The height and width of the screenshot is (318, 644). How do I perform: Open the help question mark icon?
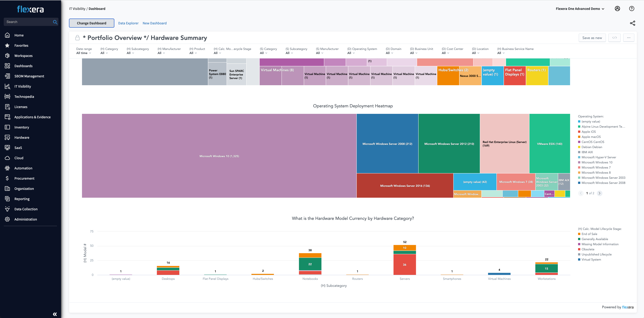tap(632, 9)
